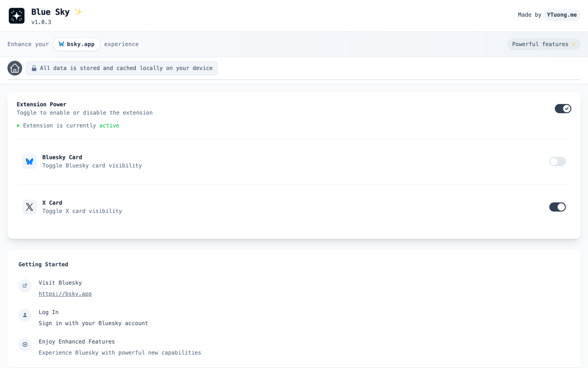Go to home via the house icon
Image resolution: width=588 pixels, height=368 pixels.
coord(15,68)
